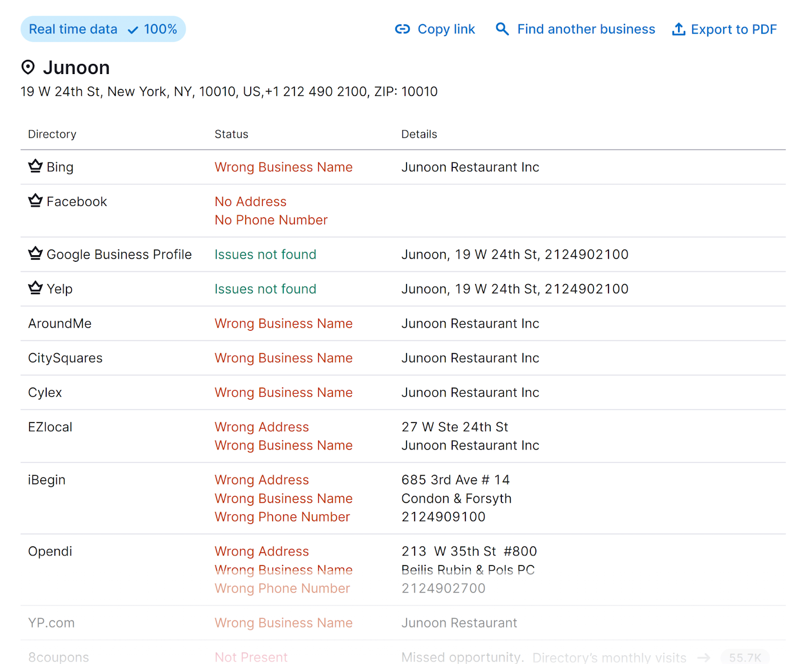Image resolution: width=812 pixels, height=664 pixels.
Task: Click the Junoon business title
Action: tap(76, 67)
